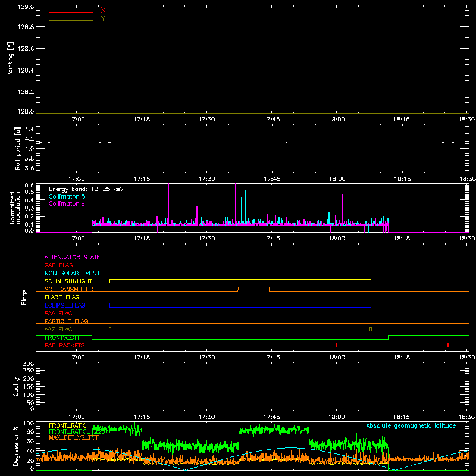The height and width of the screenshot is (476, 476).
Task: Click the 18:00 time label under Flags plot
Action: pyautogui.click(x=337, y=358)
